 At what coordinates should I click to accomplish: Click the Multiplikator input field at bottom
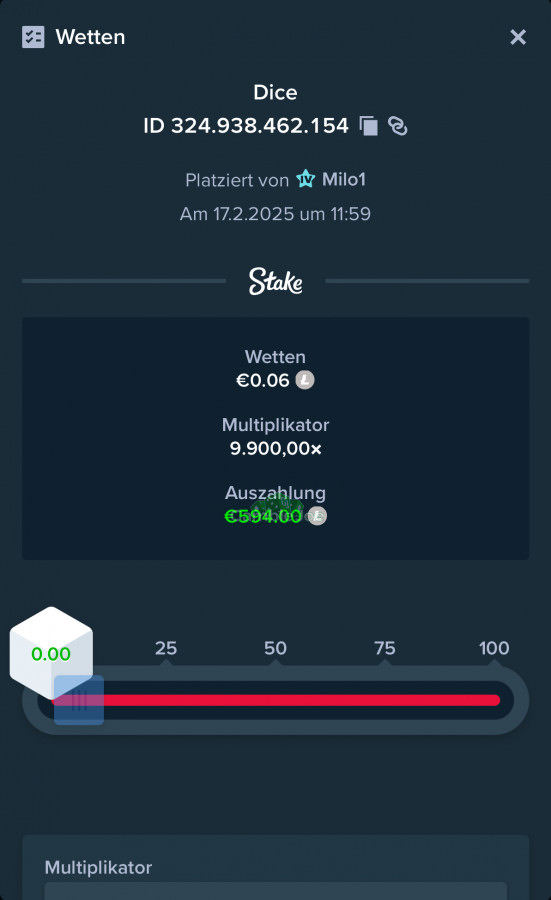(x=276, y=891)
